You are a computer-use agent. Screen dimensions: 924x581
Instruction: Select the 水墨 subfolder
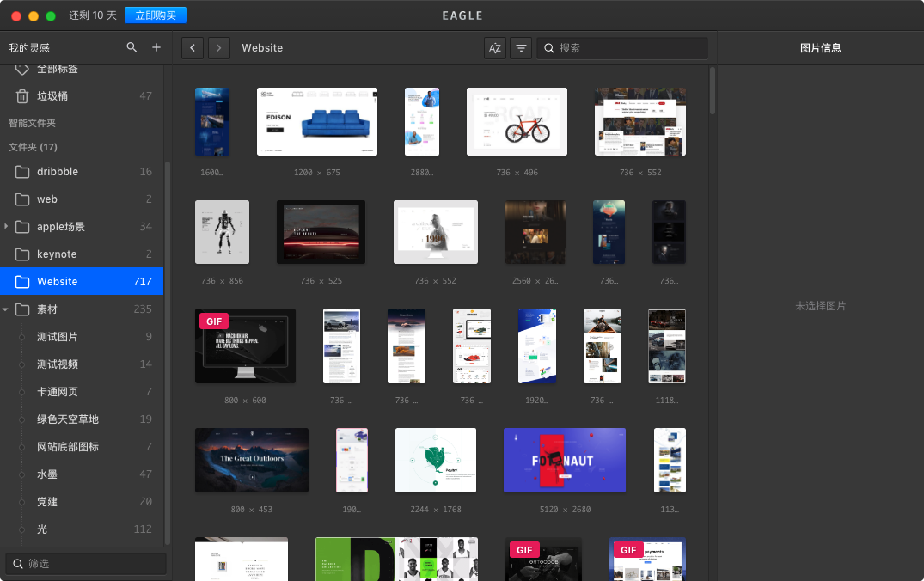(46, 474)
